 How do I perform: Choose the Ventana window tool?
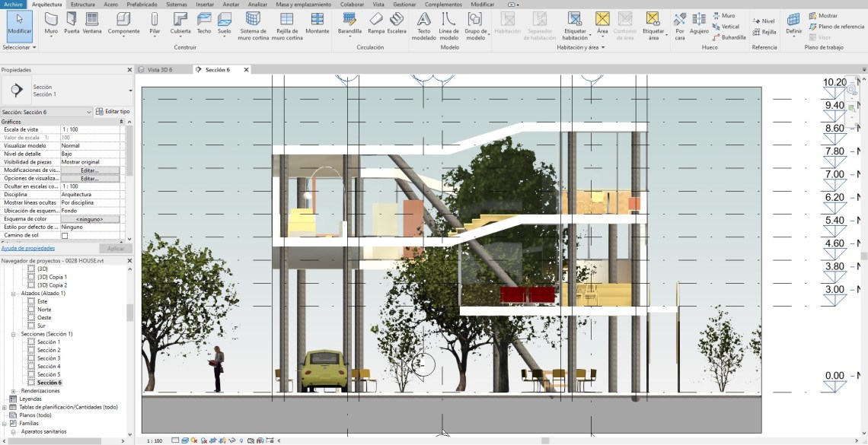coord(92,23)
